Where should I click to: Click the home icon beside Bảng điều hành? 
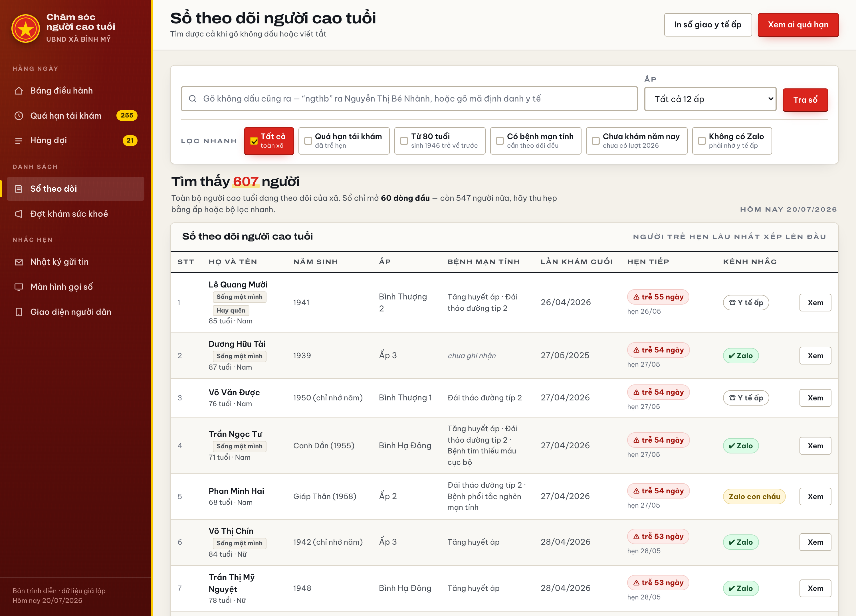19,90
